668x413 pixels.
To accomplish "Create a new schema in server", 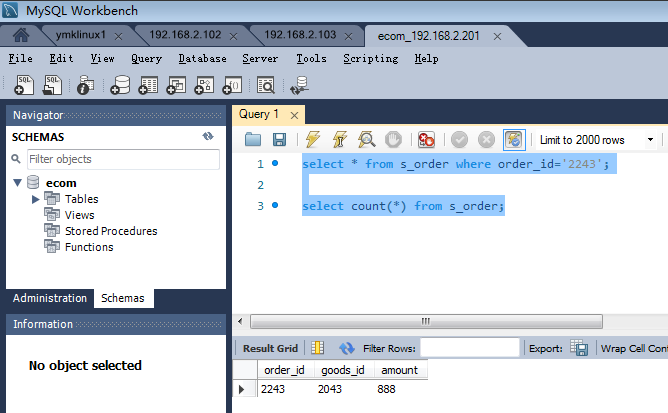I will pos(120,84).
